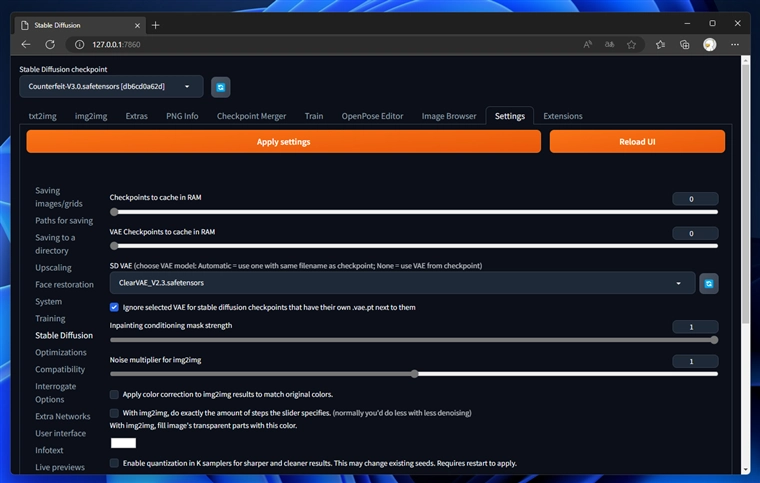Open the Extras tab
Viewport: 760px width, 483px height.
point(136,116)
